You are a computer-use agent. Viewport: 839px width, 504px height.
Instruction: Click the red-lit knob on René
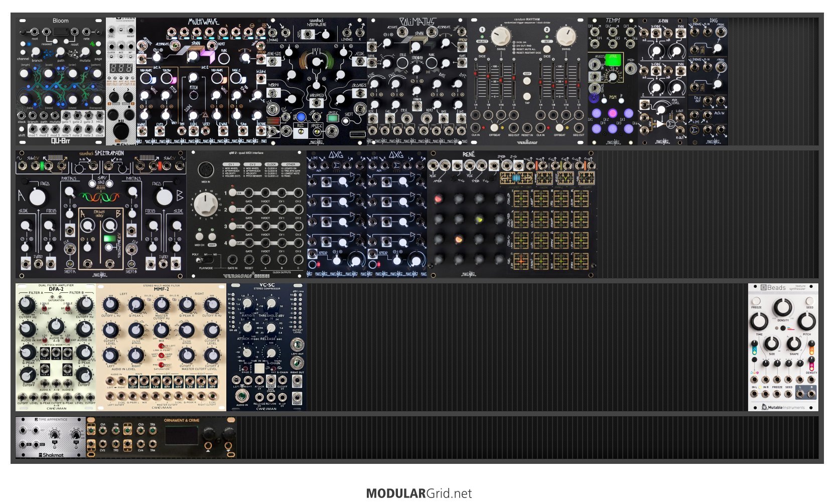pyautogui.click(x=439, y=199)
